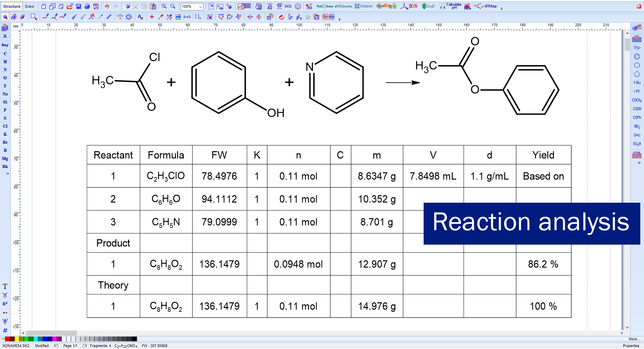Select the Br atom button

5,142
